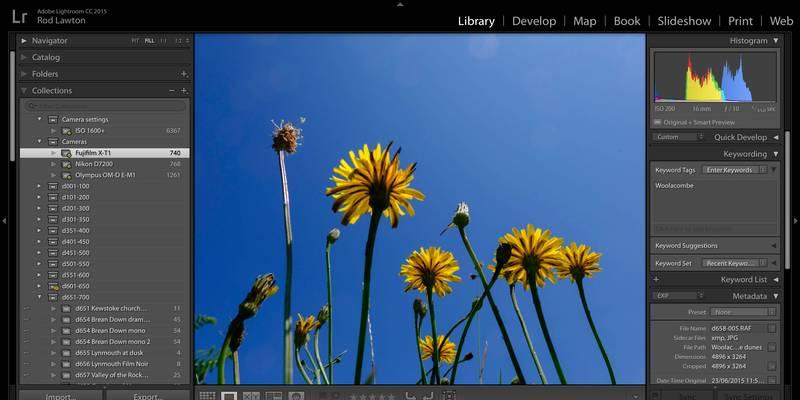Collapse the Cameras collection set

pos(39,142)
